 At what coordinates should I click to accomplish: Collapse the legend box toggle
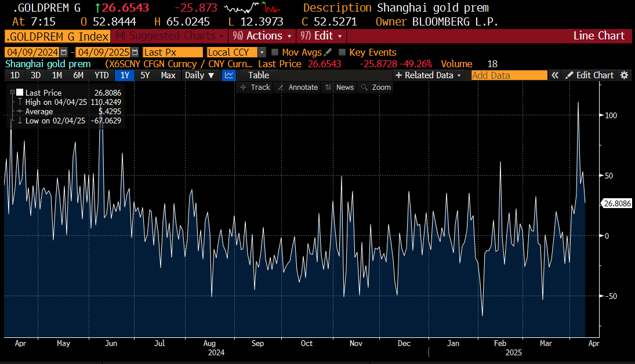[x=12, y=92]
